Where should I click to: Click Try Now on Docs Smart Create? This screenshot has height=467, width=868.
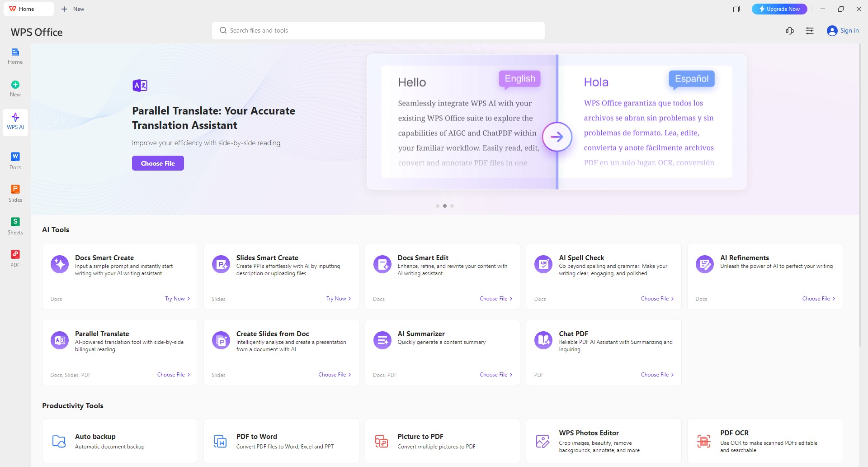[x=178, y=299]
